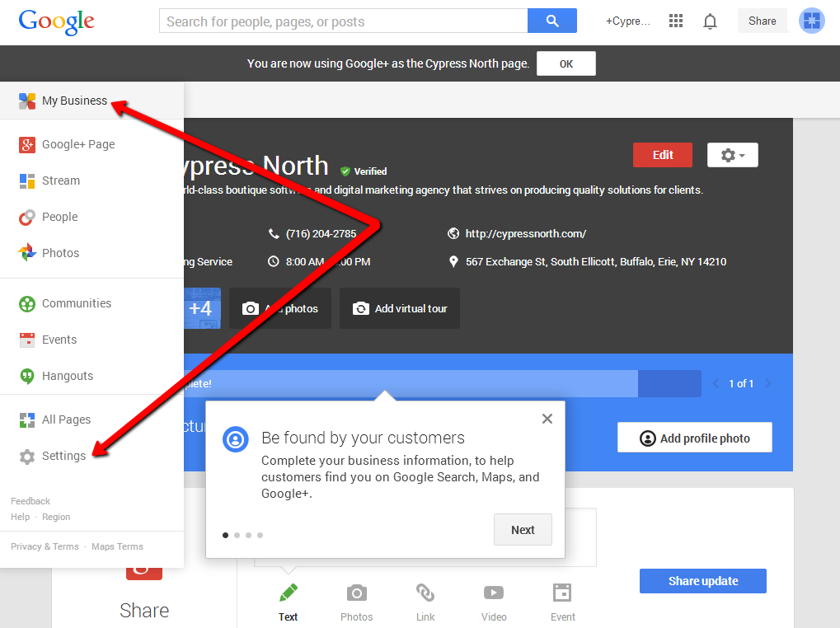This screenshot has height=628, width=840.
Task: Click the globe icon beside the website
Action: (x=453, y=233)
